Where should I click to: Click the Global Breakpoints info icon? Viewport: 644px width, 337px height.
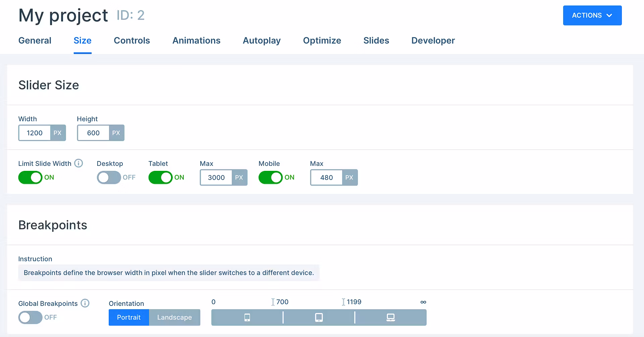click(85, 303)
